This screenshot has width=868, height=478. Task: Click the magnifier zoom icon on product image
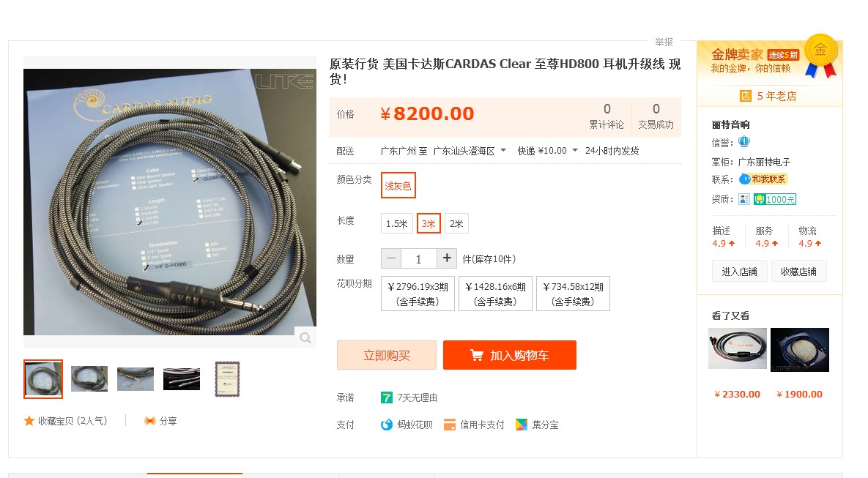tap(305, 337)
